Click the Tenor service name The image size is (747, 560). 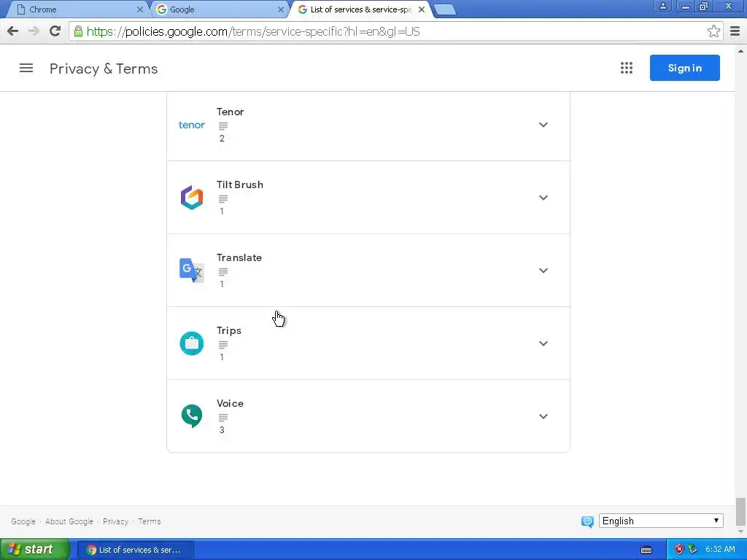(x=230, y=112)
